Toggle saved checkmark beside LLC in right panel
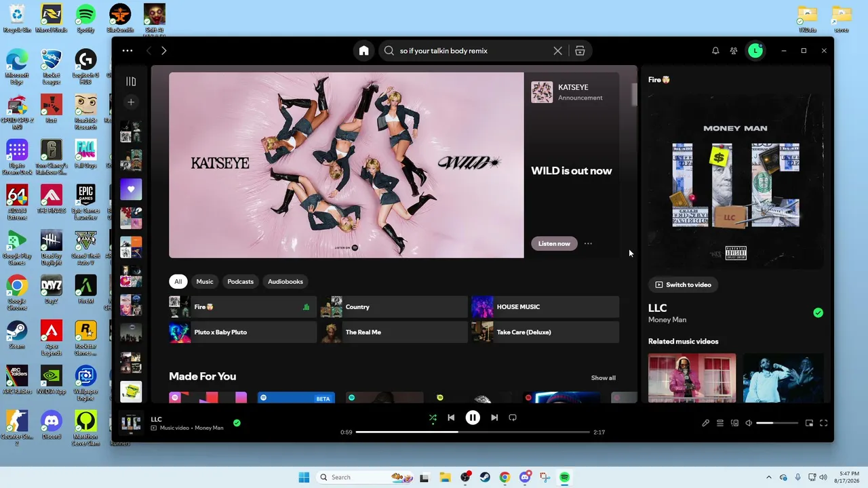This screenshot has height=488, width=868. tap(818, 312)
